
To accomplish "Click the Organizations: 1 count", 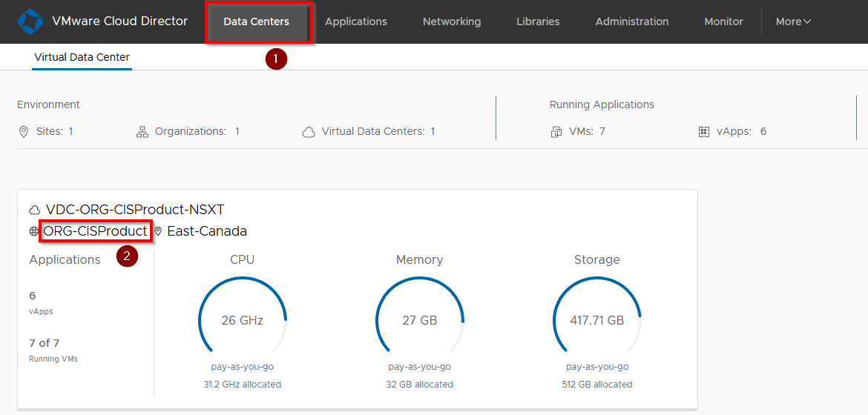I will (x=197, y=132).
